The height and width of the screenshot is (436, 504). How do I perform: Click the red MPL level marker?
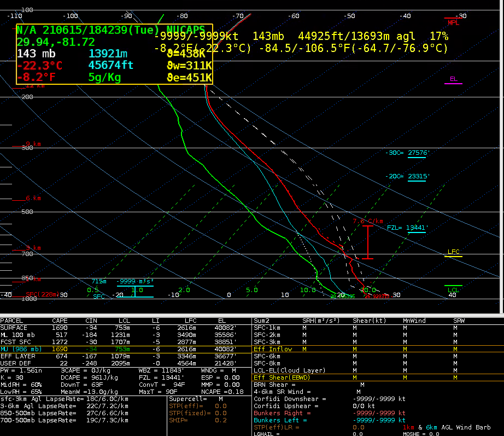coord(453,21)
